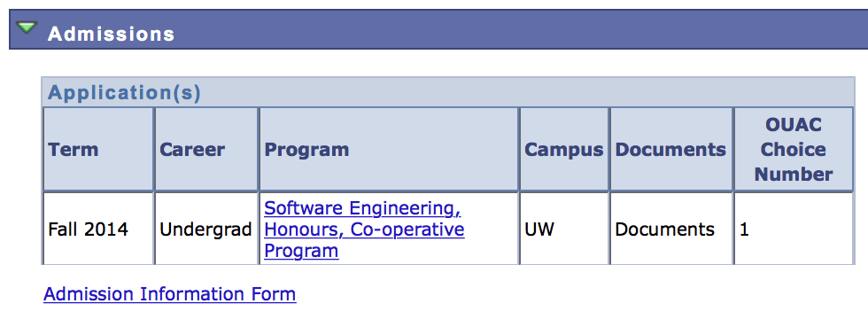Click the word Program ending the program link
Screen dimensions: 868x319
(x=301, y=251)
